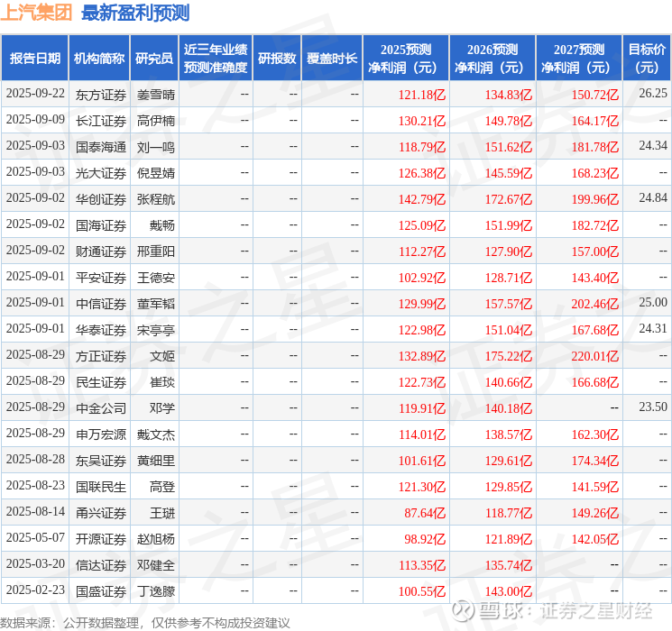This screenshot has height=631, width=672.
Task: Select 国海证券 institution cell
Action: (x=101, y=225)
